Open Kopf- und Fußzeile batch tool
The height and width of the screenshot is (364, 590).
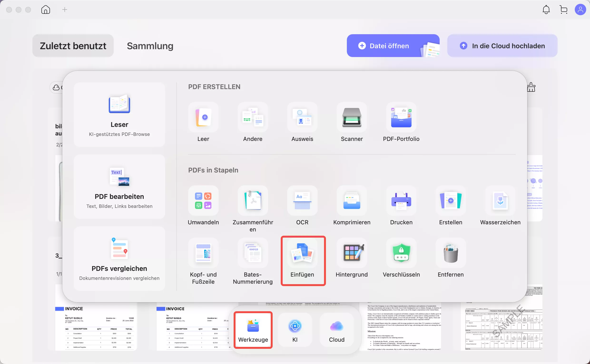coord(203,261)
